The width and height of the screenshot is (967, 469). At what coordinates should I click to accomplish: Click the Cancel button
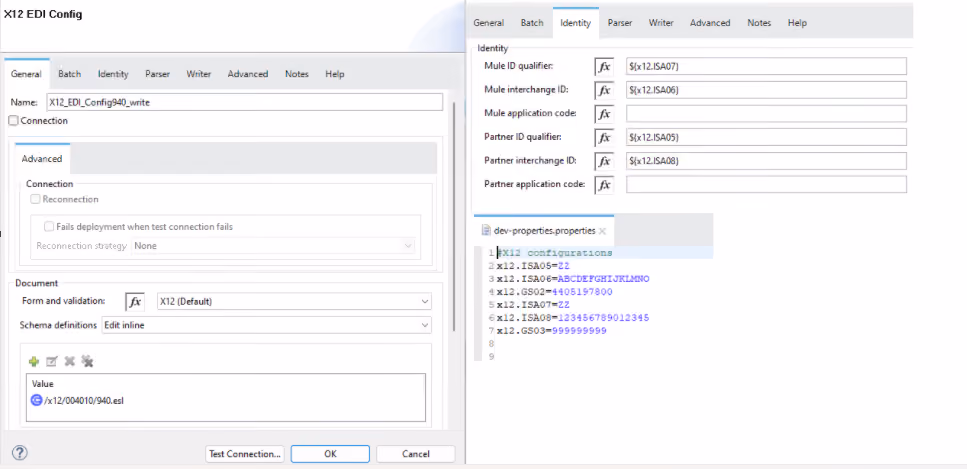click(x=416, y=454)
